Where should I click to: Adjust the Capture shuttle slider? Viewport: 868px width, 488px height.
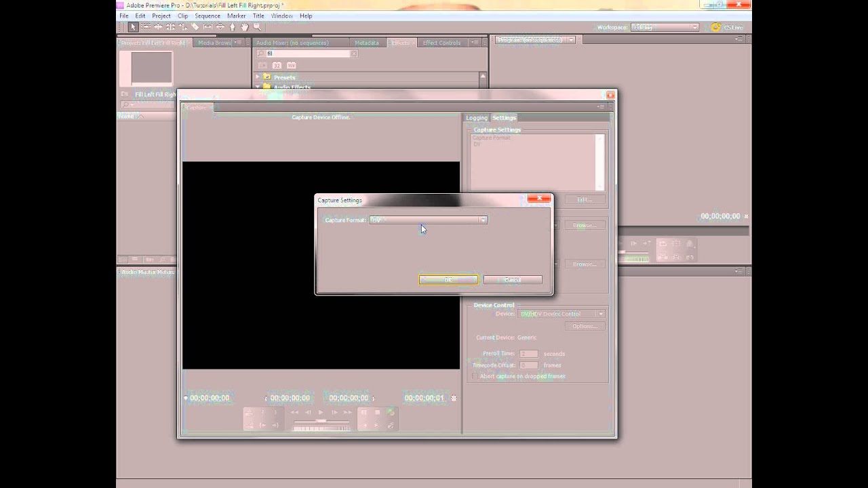click(x=321, y=421)
